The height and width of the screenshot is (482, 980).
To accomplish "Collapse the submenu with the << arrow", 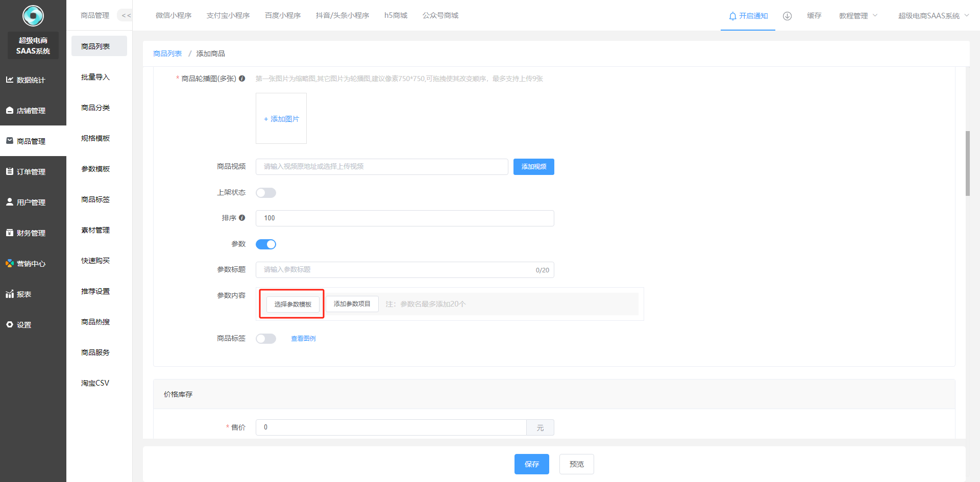I will tap(126, 15).
